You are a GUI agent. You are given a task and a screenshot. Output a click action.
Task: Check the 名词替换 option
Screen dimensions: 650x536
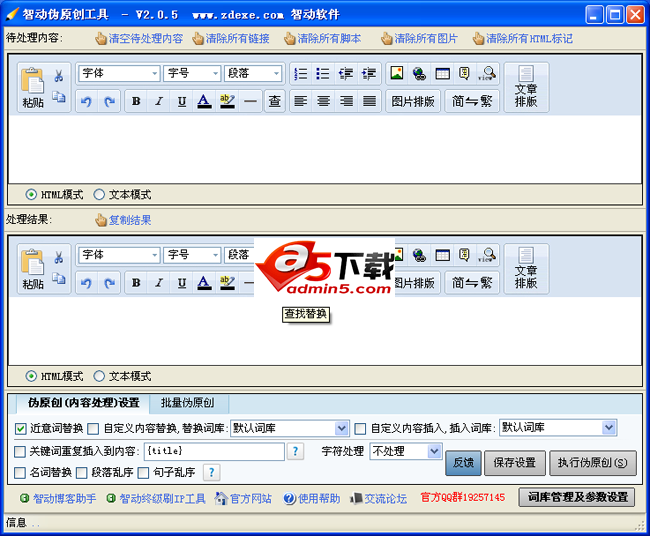tap(20, 473)
